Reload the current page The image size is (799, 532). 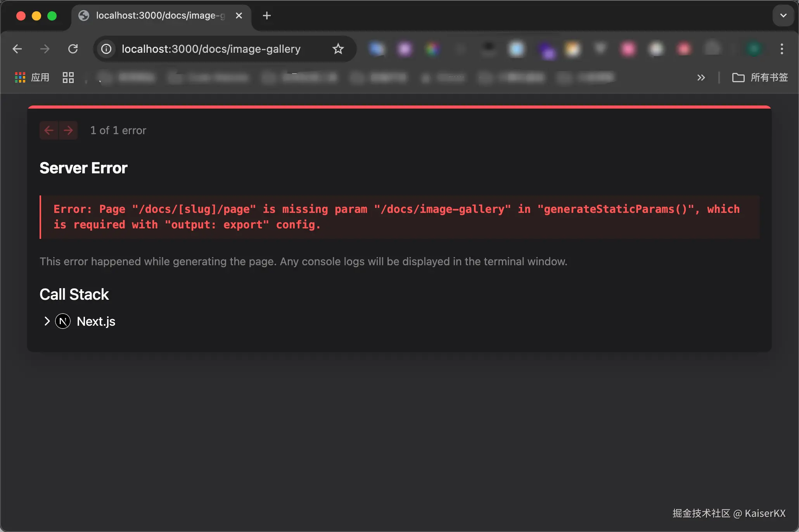point(73,49)
